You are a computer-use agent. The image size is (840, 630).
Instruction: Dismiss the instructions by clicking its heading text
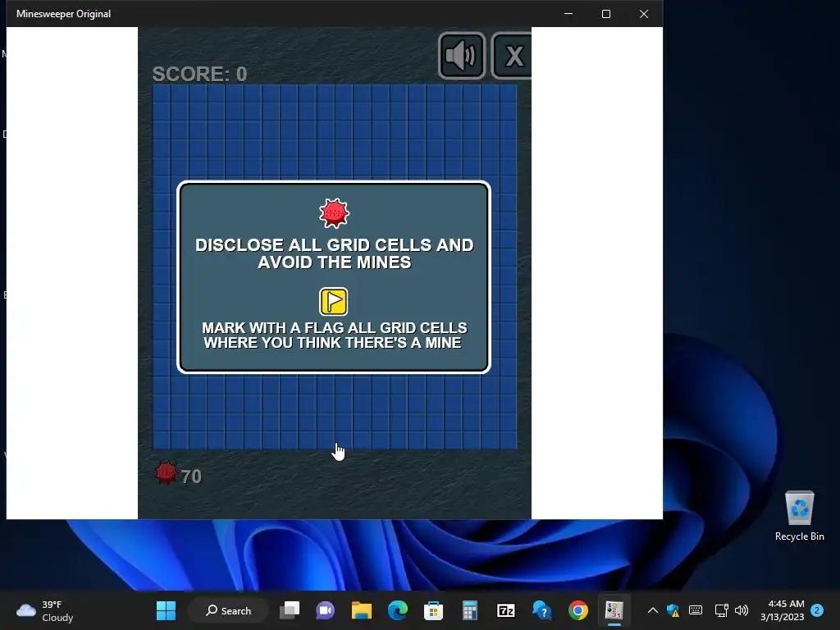pyautogui.click(x=335, y=253)
